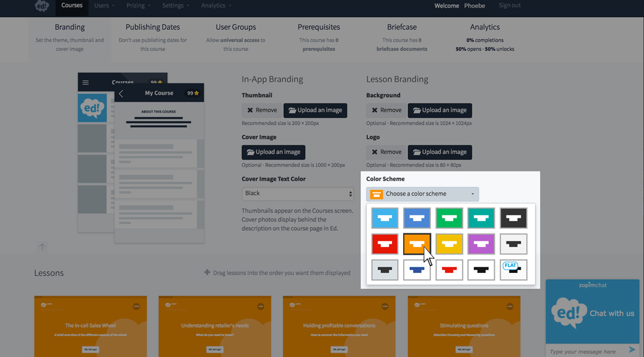Click the drag lessons move icon
The width and height of the screenshot is (644, 357).
[207, 272]
